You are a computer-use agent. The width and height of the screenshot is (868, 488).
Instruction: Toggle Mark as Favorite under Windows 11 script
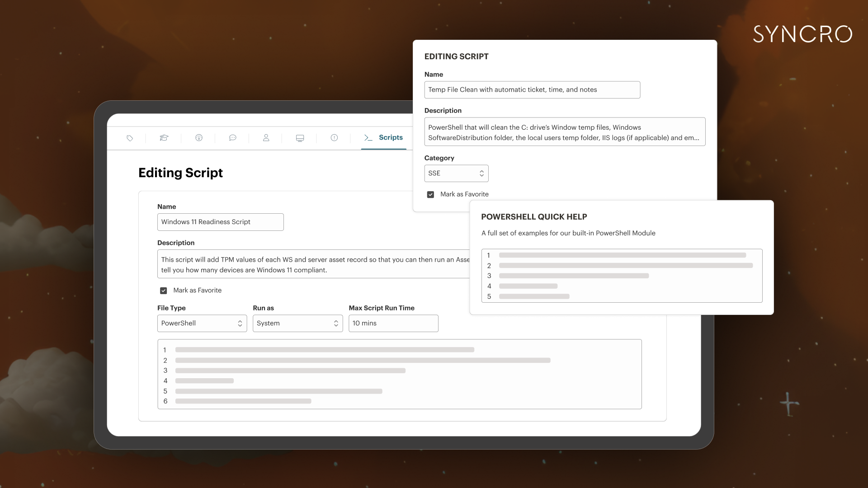pos(164,291)
